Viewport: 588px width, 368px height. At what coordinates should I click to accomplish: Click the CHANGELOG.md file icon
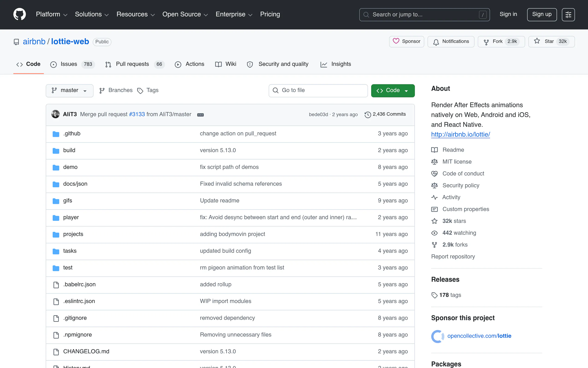(x=56, y=352)
